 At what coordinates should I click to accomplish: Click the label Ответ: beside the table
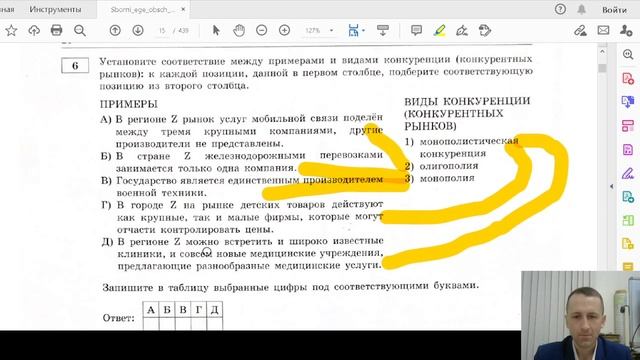[x=118, y=318]
